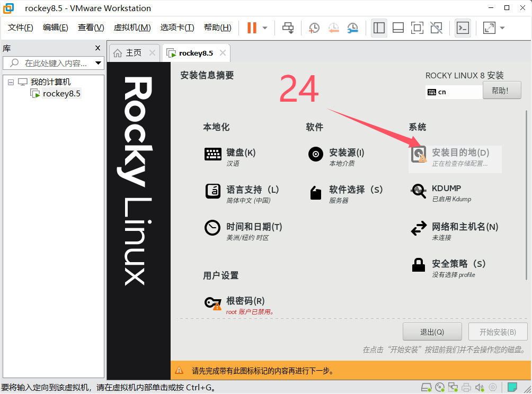Open the stretch guest dropdown arrow
Image resolution: width=532 pixels, height=394 pixels.
[x=502, y=28]
